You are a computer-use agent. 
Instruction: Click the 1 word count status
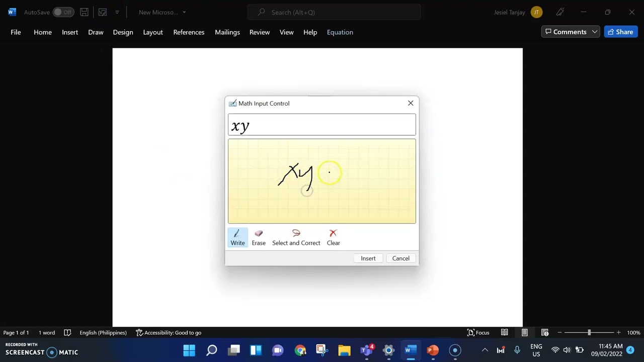click(x=47, y=333)
